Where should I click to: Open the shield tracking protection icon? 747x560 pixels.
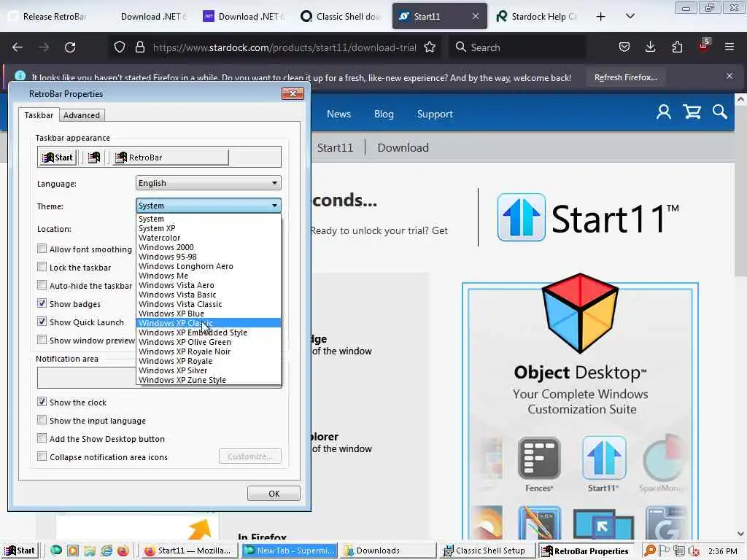tap(120, 47)
